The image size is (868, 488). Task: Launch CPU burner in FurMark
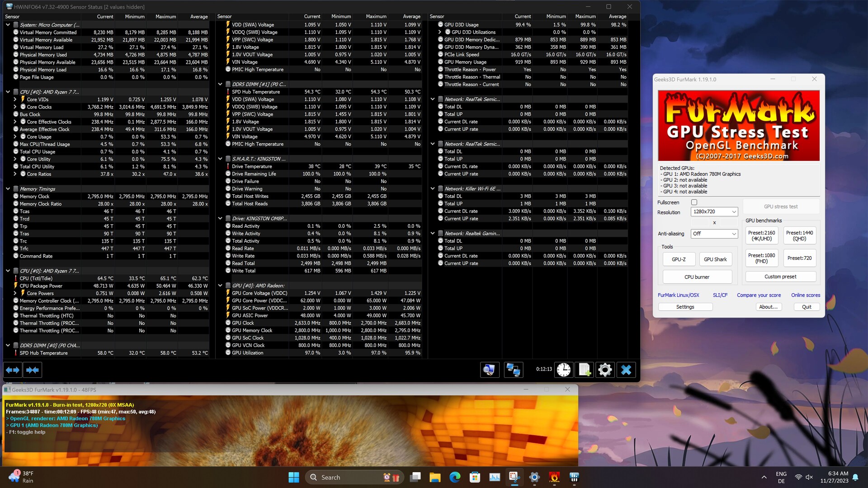697,277
